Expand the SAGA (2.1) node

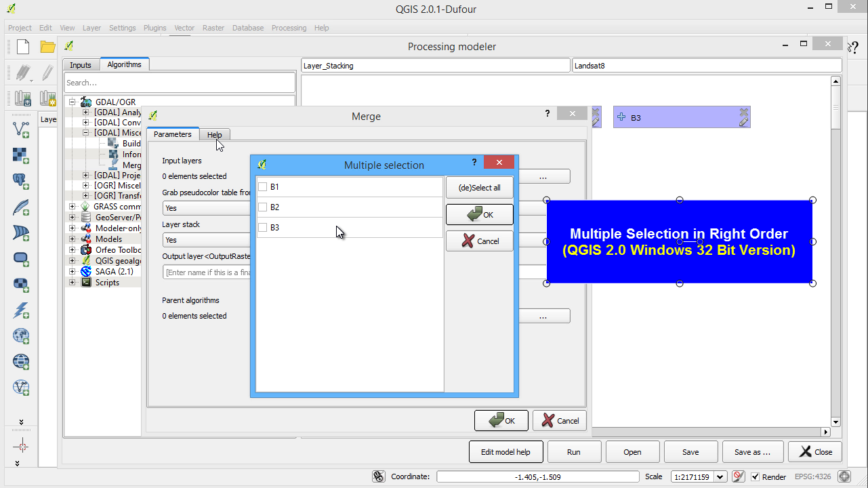pyautogui.click(x=72, y=271)
